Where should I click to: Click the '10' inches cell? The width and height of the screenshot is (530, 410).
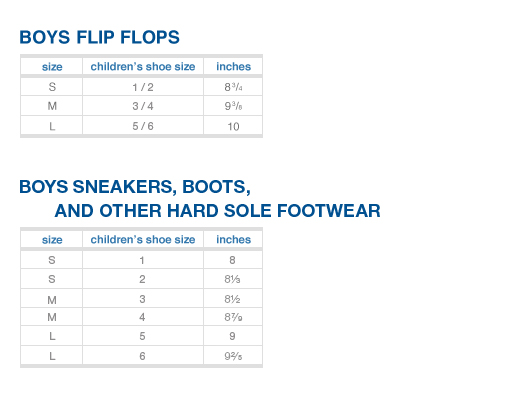pyautogui.click(x=233, y=126)
